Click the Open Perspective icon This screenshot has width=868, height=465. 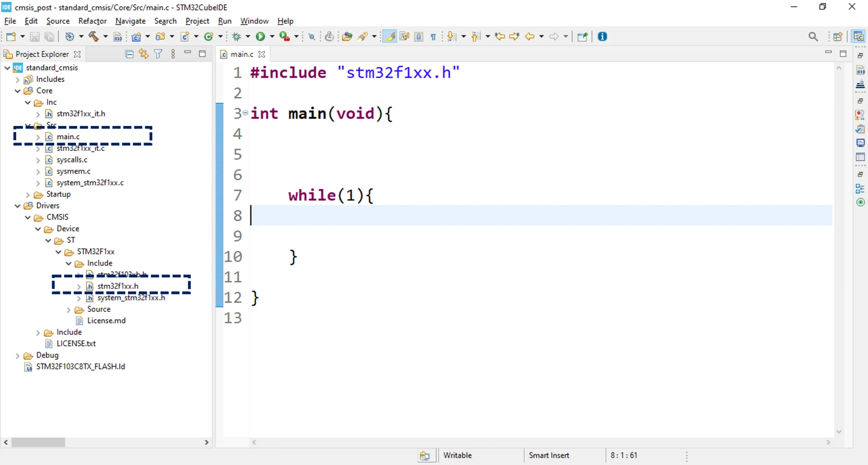[837, 36]
